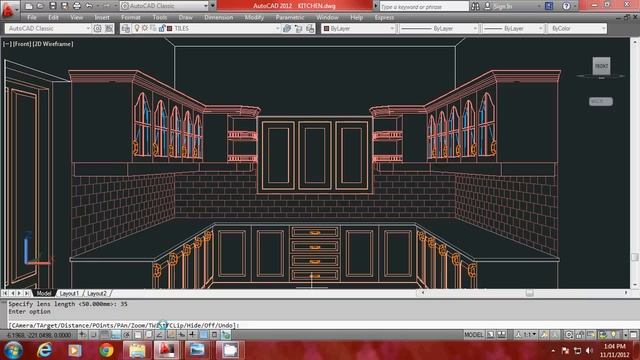Click the Layer States Manager icon
This screenshot has height=360, width=640.
(310, 28)
